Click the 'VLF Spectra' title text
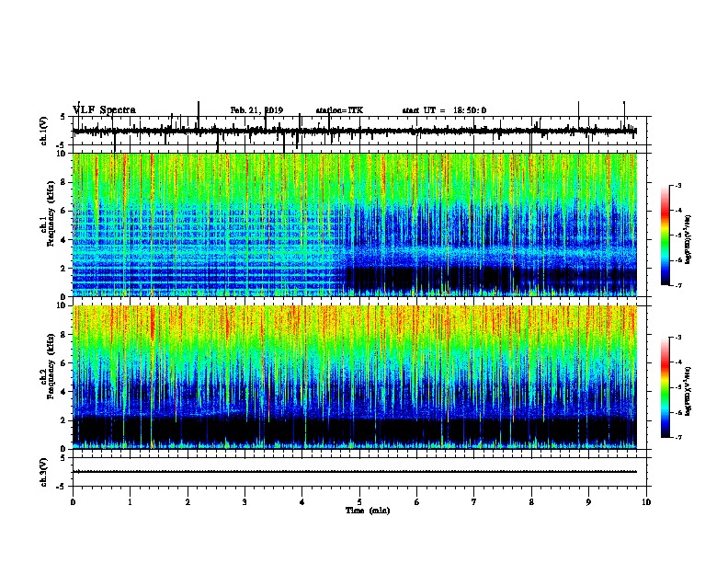Image resolution: width=728 pixels, height=563 pixels. point(105,110)
